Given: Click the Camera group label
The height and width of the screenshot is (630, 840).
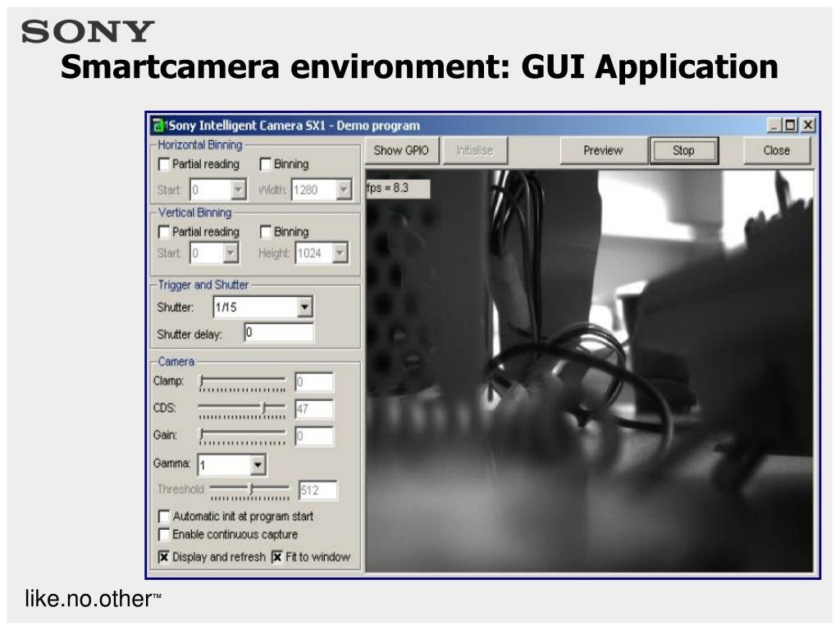Looking at the screenshot, I should 176,362.
